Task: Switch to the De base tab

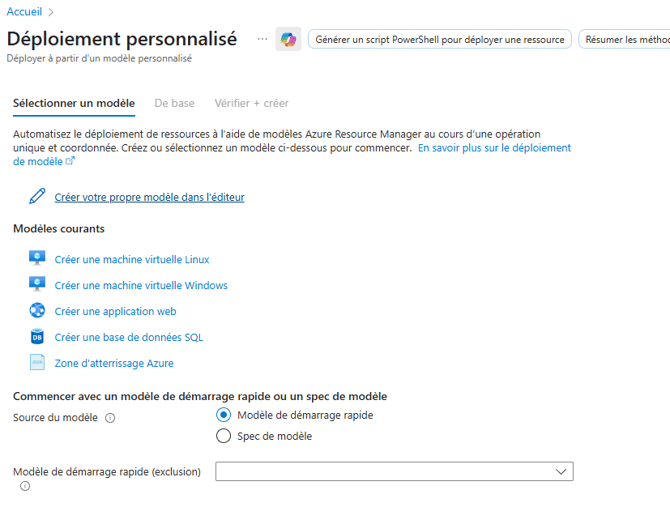Action: 174,103
